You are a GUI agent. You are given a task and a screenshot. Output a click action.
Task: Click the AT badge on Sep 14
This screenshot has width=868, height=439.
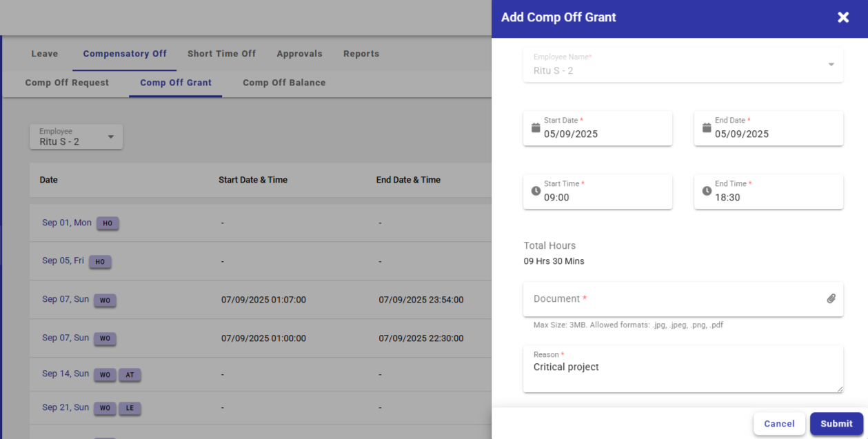point(130,375)
